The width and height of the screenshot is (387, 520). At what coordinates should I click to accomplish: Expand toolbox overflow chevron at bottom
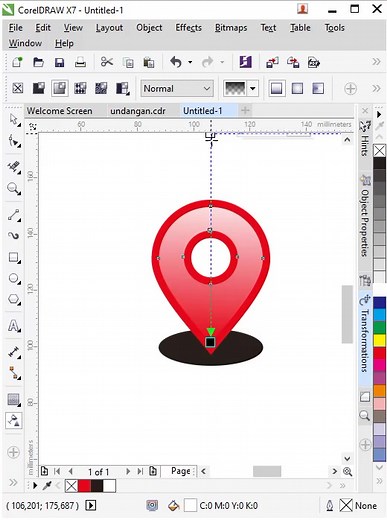click(13, 482)
